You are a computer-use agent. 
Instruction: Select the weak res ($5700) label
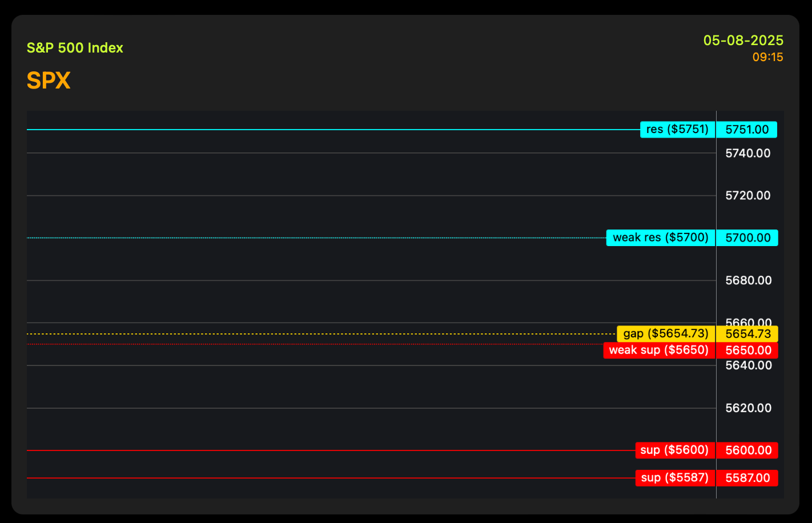pos(661,238)
